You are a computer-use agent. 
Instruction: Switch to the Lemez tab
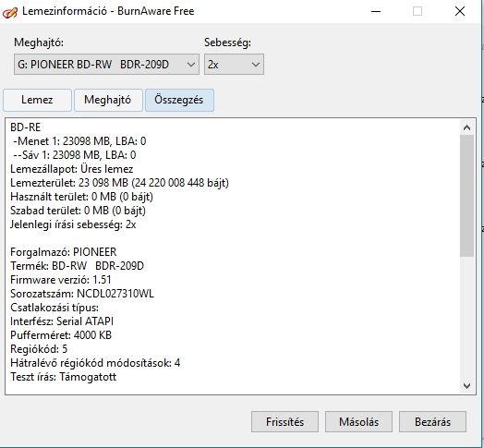[37, 100]
